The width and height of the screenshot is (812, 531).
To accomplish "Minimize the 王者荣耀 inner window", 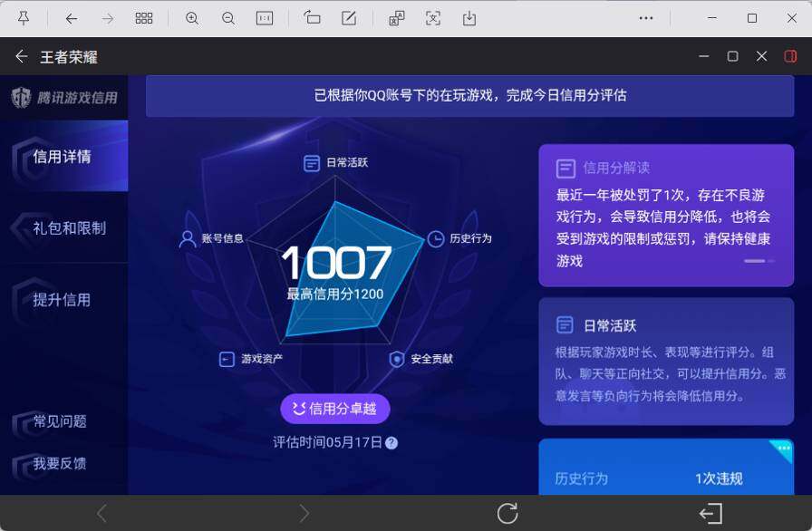I will (704, 56).
